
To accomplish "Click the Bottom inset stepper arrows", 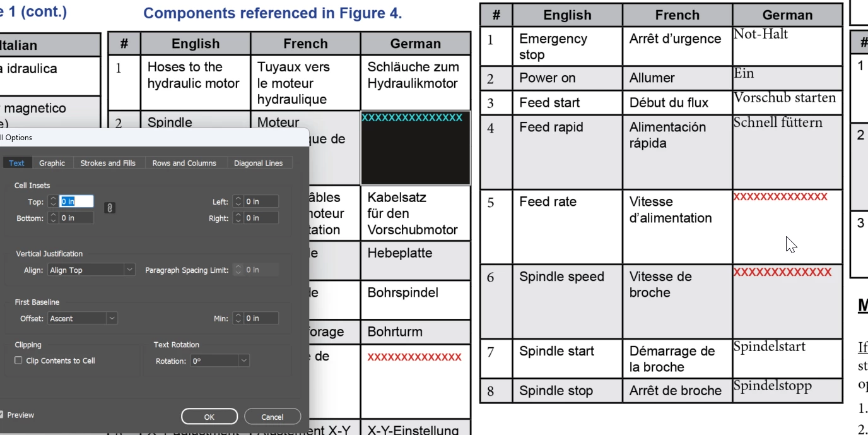I will pos(53,218).
